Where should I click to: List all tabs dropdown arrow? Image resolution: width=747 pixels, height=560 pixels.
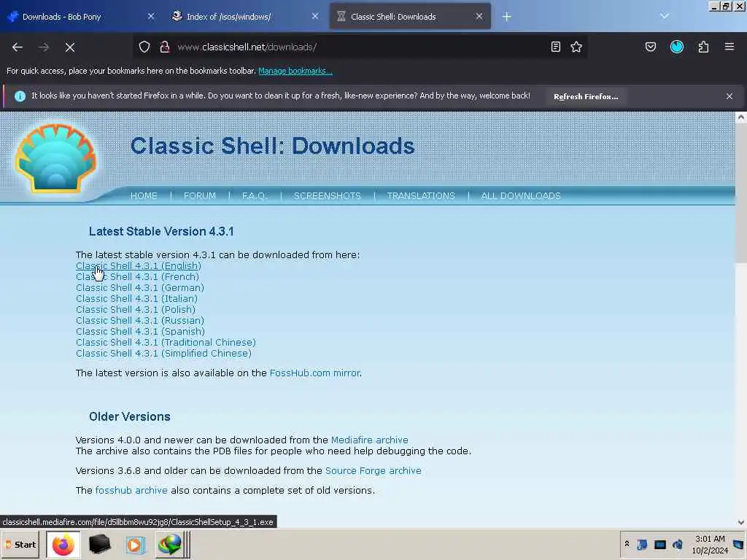(664, 16)
